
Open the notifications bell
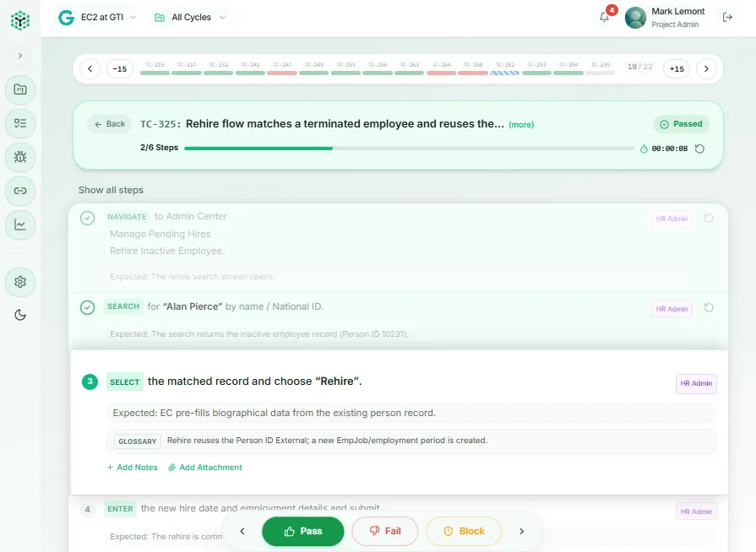[x=604, y=18]
